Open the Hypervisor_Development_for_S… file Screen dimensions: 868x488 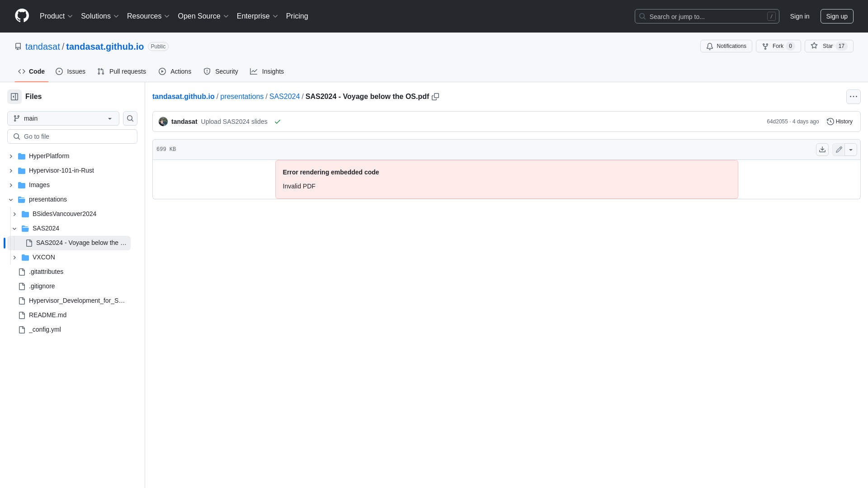(77, 301)
